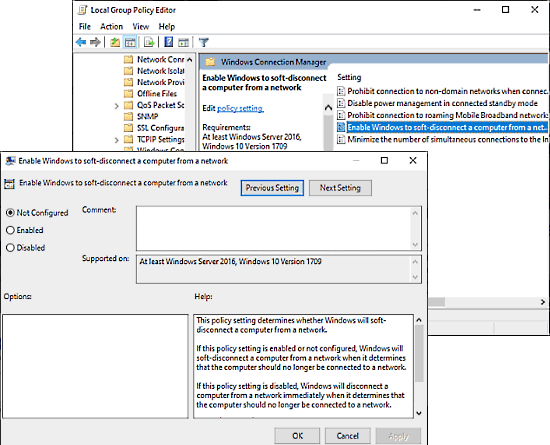Click the icon of Disable power management setting
Screen dimensions: 550x445
pos(341,103)
